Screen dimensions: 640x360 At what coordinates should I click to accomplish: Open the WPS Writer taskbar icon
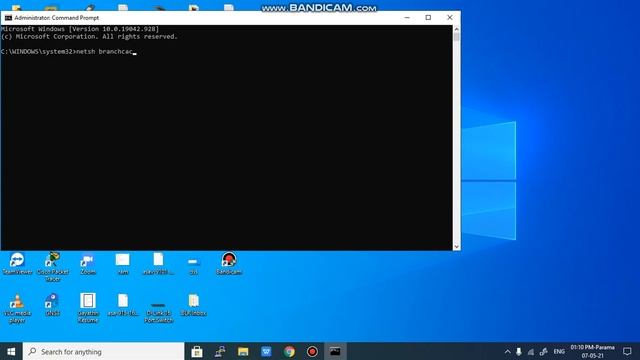coord(266,351)
